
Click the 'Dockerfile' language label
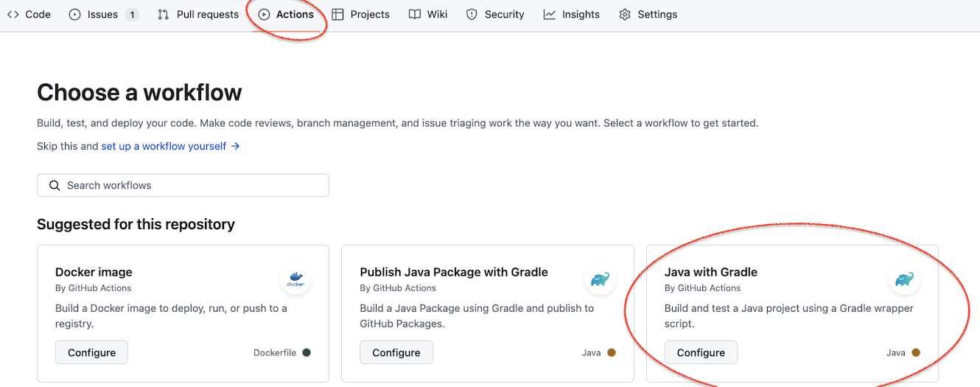pos(275,352)
